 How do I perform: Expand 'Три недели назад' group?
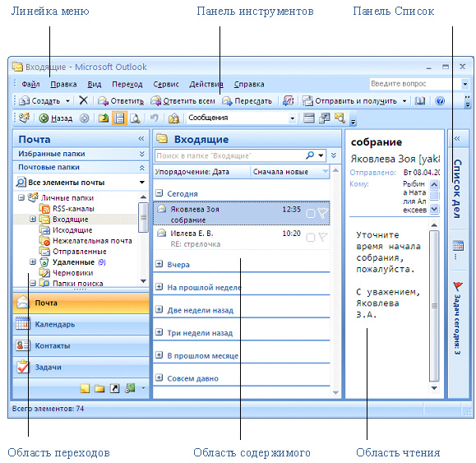click(159, 332)
